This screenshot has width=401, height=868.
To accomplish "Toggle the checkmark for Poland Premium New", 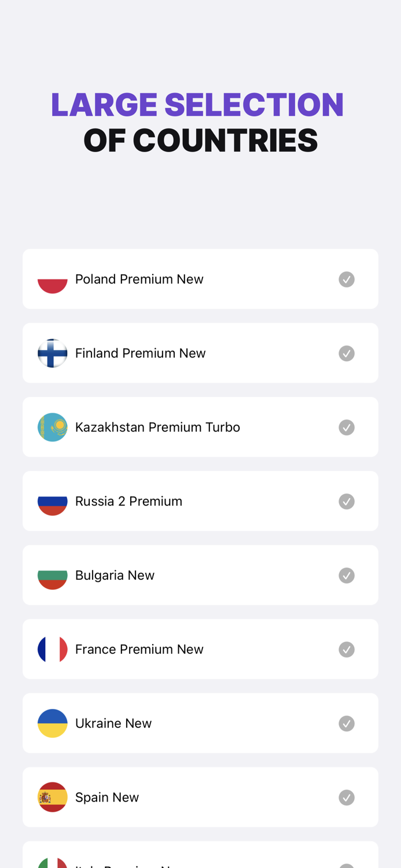I will click(347, 278).
